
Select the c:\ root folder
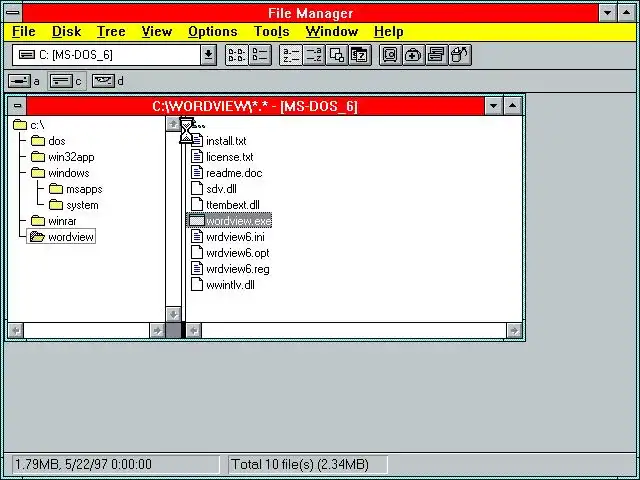point(29,125)
